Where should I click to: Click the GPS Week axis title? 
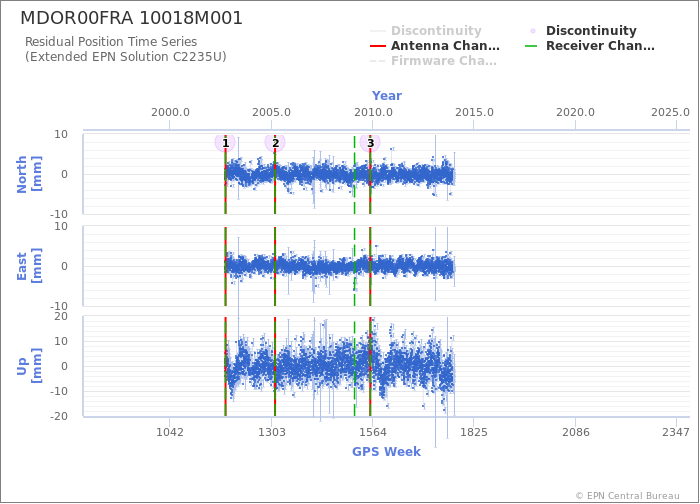(x=387, y=452)
